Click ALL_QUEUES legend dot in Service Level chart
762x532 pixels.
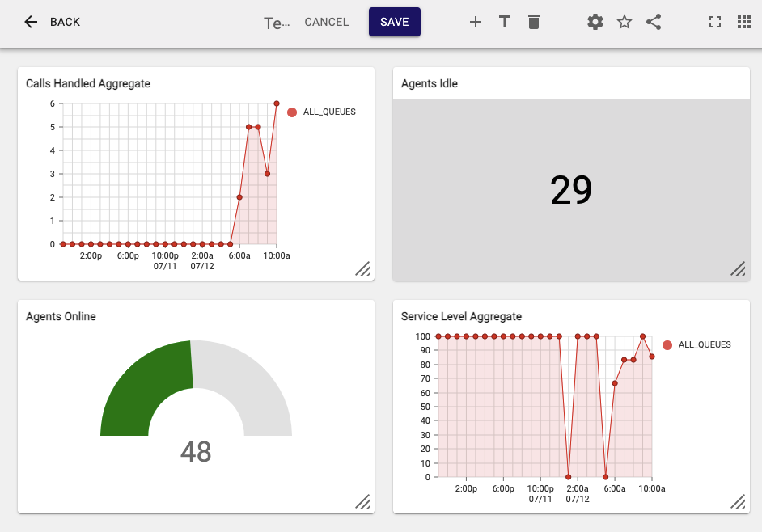[667, 345]
